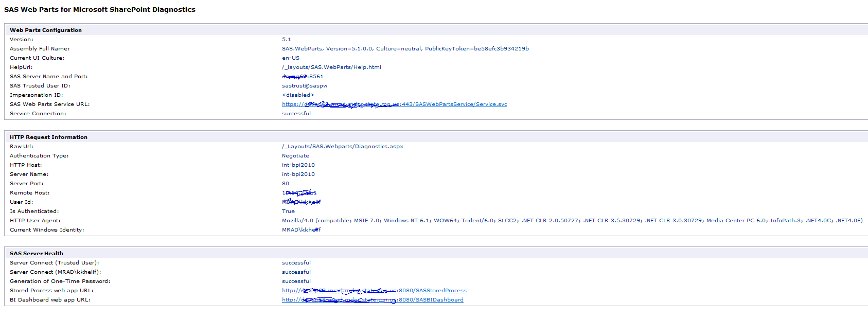868x319 pixels.
Task: Click the 'Raw Url:' label
Action: [x=21, y=147]
